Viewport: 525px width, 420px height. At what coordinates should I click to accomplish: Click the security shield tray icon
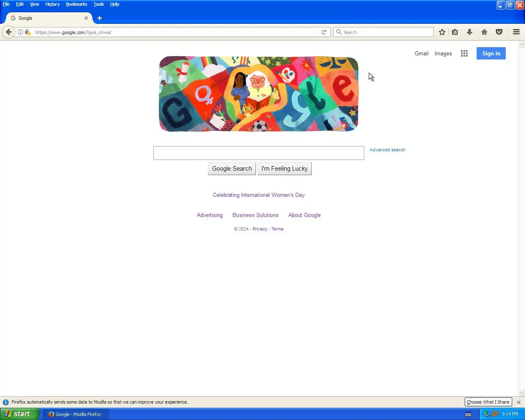pyautogui.click(x=487, y=414)
